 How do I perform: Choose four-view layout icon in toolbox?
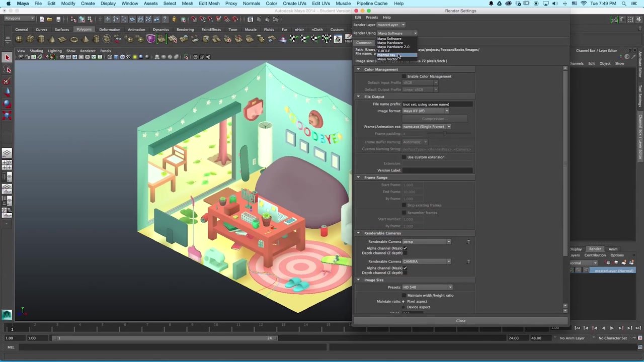point(7,164)
